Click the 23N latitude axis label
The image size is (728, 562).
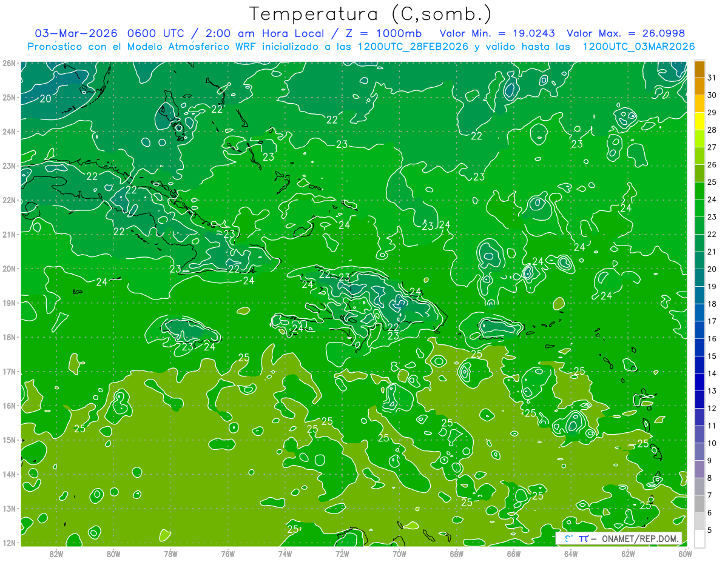click(8, 166)
